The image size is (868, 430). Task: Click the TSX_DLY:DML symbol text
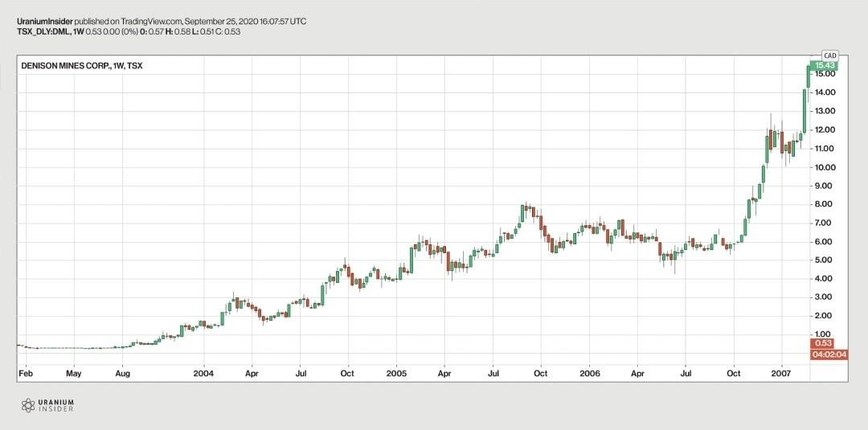click(x=42, y=31)
